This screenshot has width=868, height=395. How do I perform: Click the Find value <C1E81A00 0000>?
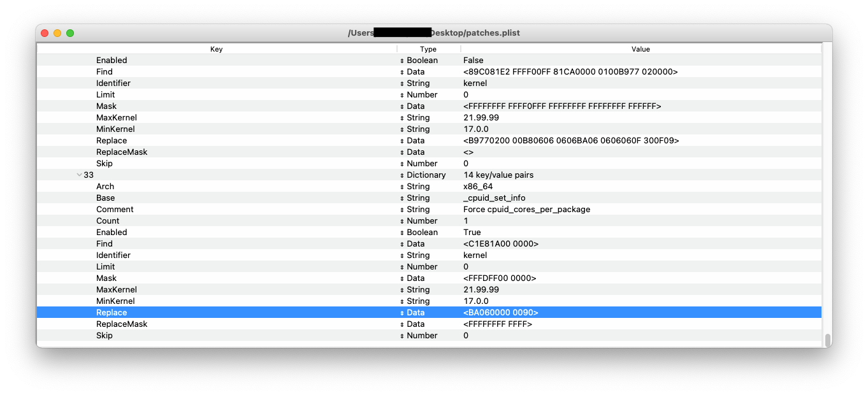tap(501, 244)
